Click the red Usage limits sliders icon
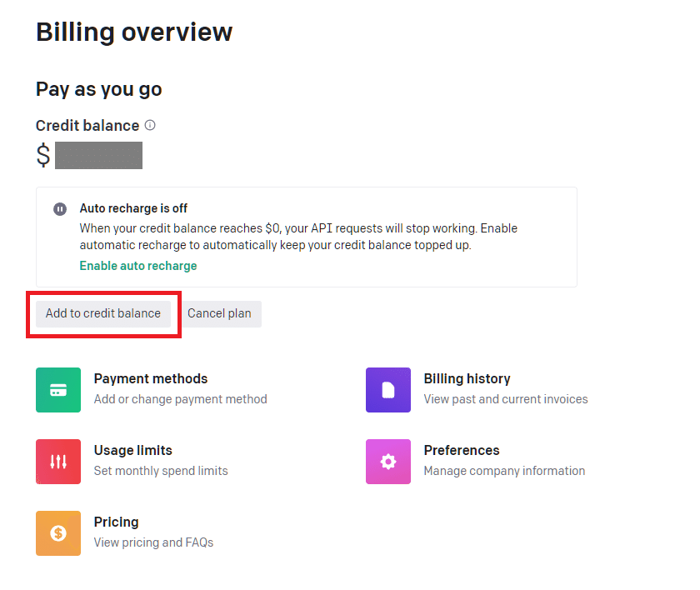 click(x=57, y=461)
